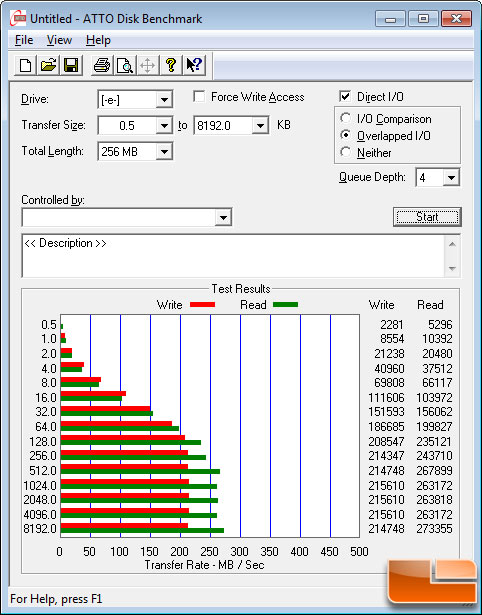The width and height of the screenshot is (482, 615).
Task: Click the Read results column header
Action: 430,305
